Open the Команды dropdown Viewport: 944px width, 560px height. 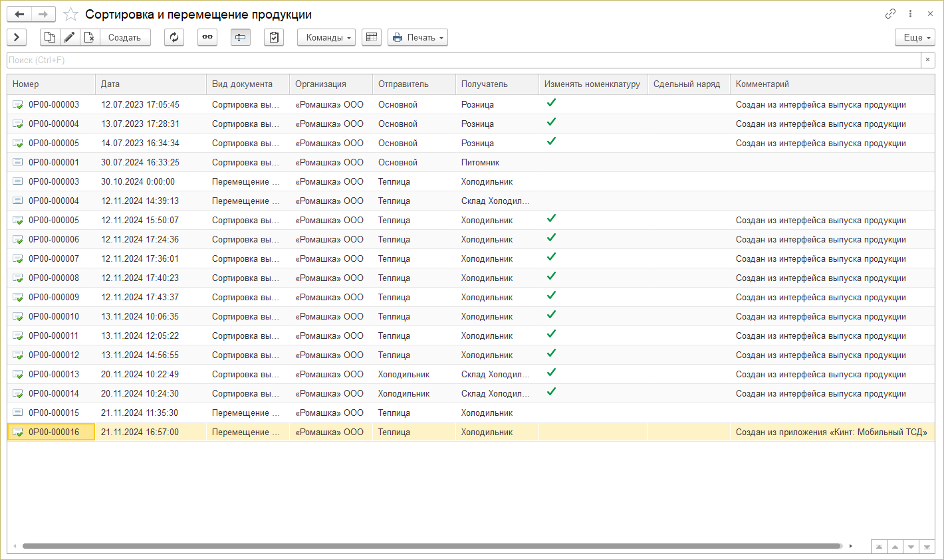coord(326,37)
